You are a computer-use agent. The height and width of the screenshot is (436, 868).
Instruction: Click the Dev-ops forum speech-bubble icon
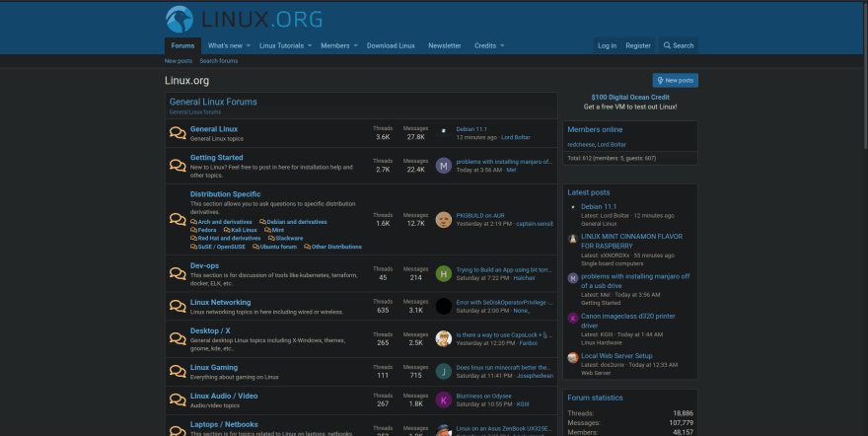tap(178, 273)
